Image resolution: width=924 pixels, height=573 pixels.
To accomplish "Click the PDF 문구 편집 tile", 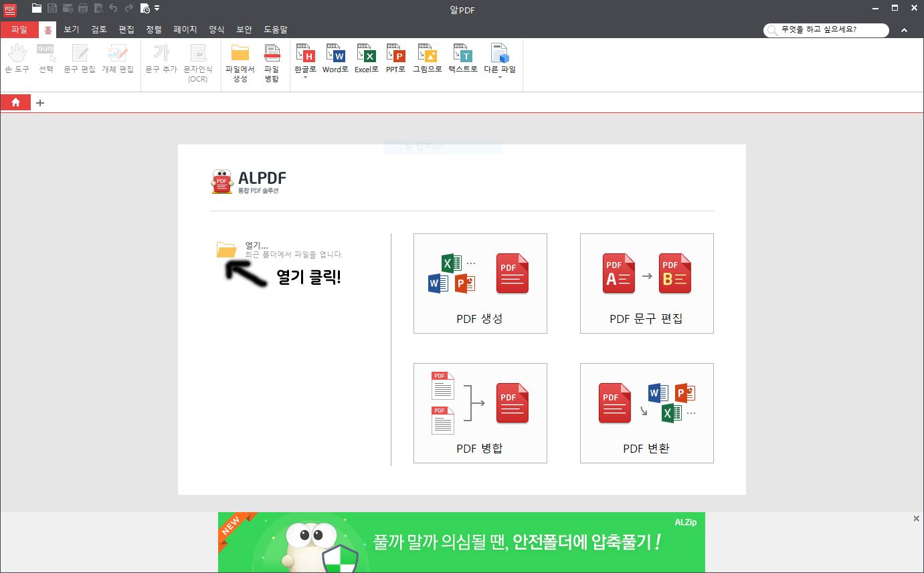I will tap(647, 283).
